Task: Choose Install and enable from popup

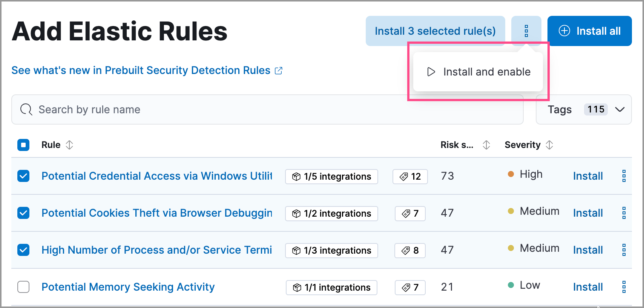Action: click(478, 72)
